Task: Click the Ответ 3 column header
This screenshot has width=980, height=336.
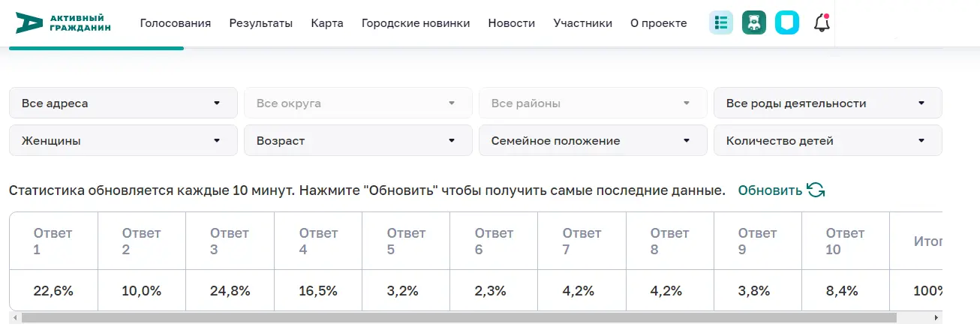Action: pyautogui.click(x=230, y=241)
